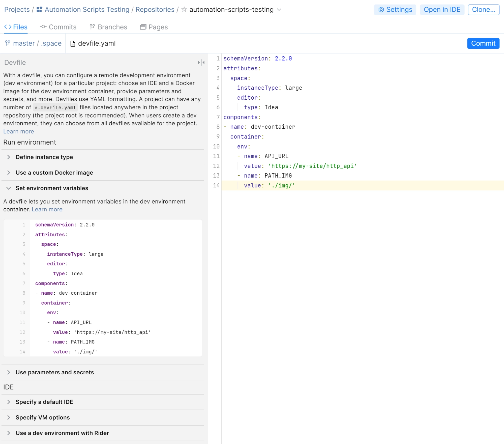This screenshot has width=504, height=444.
Task: Open Learn more link under Devfile description
Action: [x=18, y=131]
